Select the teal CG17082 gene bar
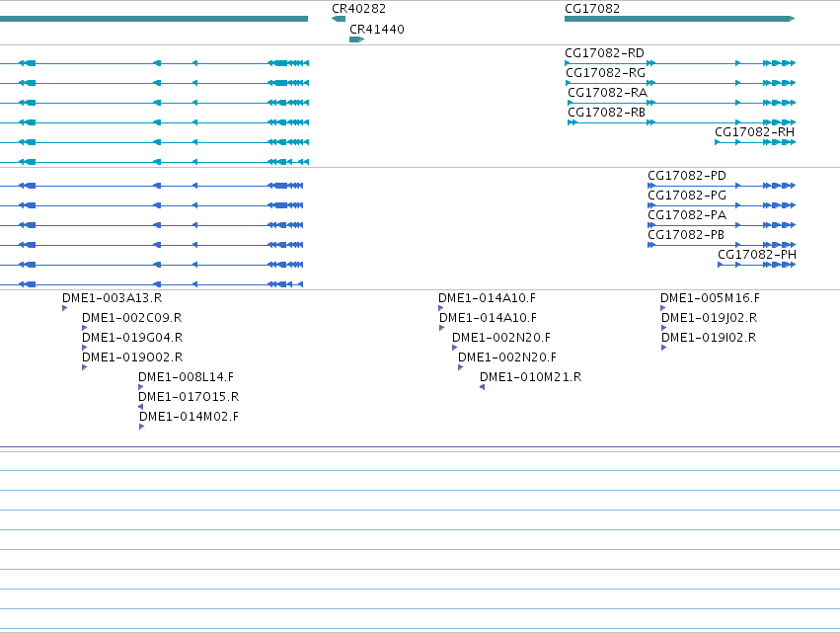 (x=679, y=19)
